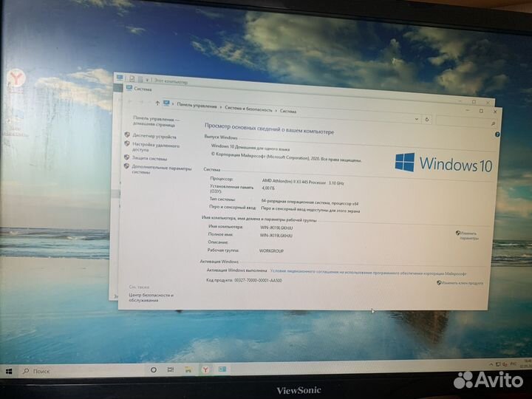Click the shield icon beside Защита системы
The image size is (532, 399).
[x=126, y=157]
